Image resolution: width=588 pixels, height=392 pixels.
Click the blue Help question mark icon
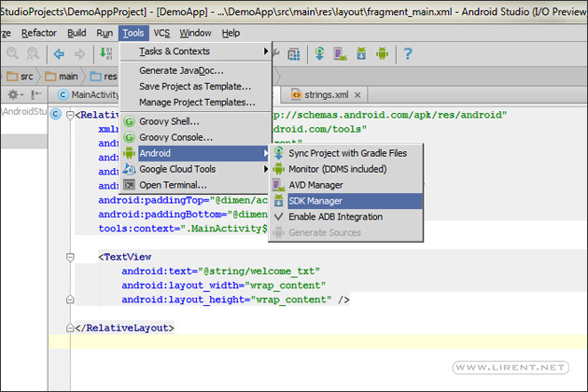pos(408,53)
